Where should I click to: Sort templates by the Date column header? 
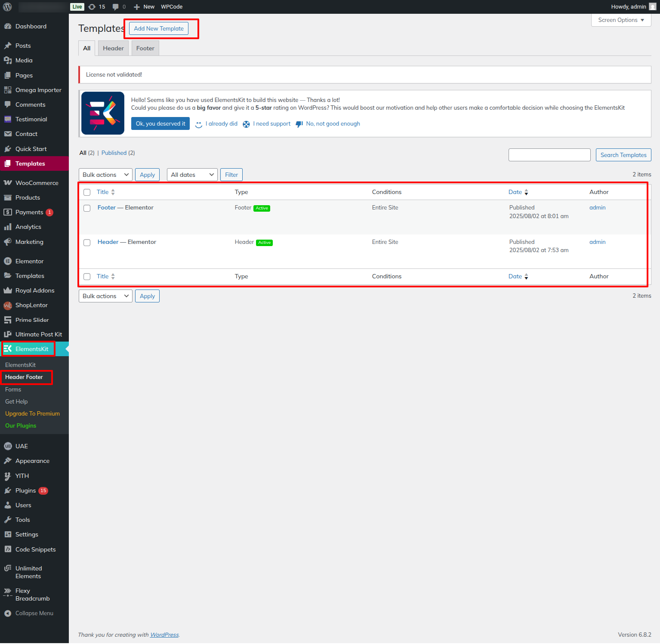coord(515,192)
